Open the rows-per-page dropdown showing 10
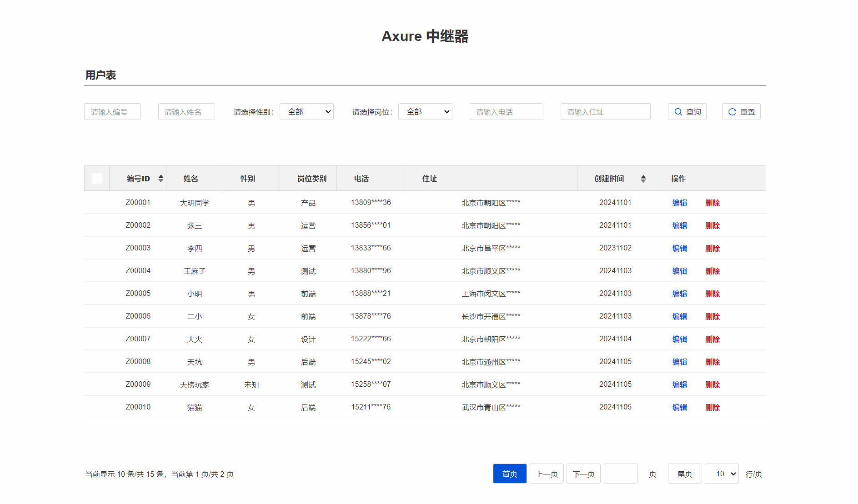Screen dimensions: 858x504 pos(721,474)
